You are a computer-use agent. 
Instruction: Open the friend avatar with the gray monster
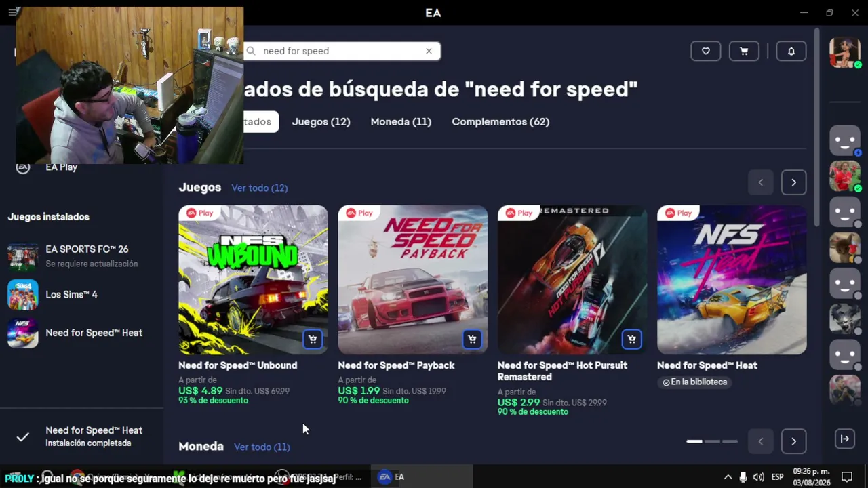point(845,319)
